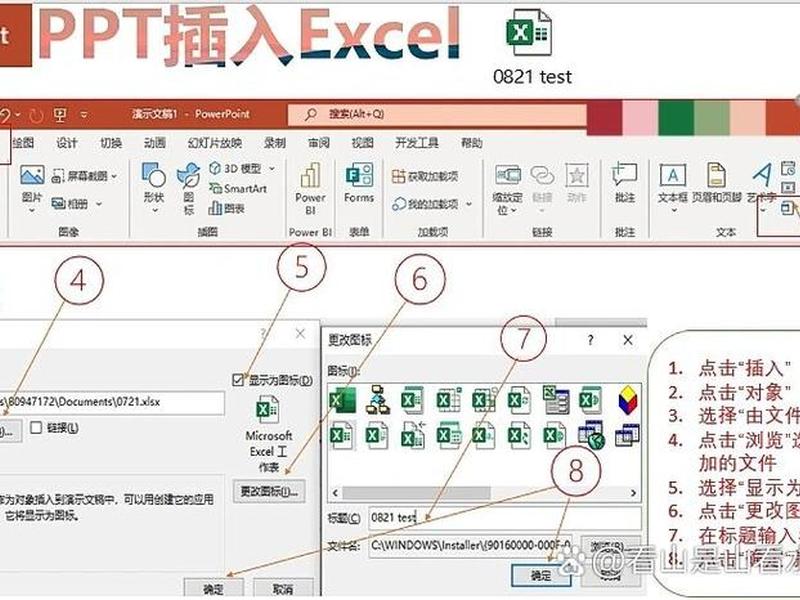Click the 艺术字 WordArt icon
This screenshot has width=800, height=600.
762,175
